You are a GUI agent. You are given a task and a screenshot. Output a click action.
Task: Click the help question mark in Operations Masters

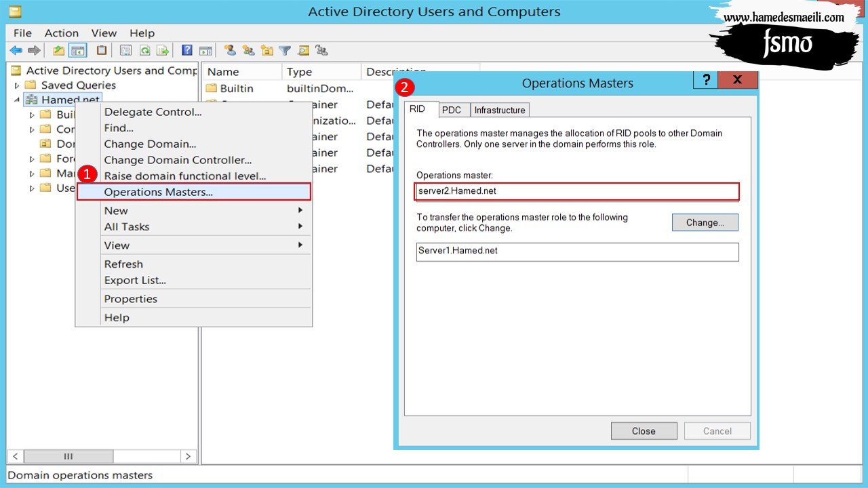click(x=705, y=80)
